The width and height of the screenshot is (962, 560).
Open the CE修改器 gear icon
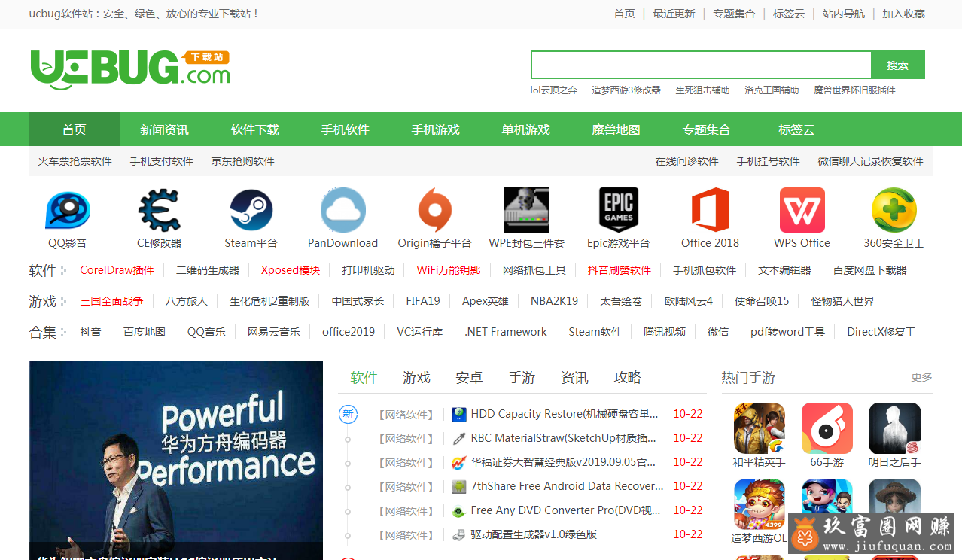click(159, 210)
